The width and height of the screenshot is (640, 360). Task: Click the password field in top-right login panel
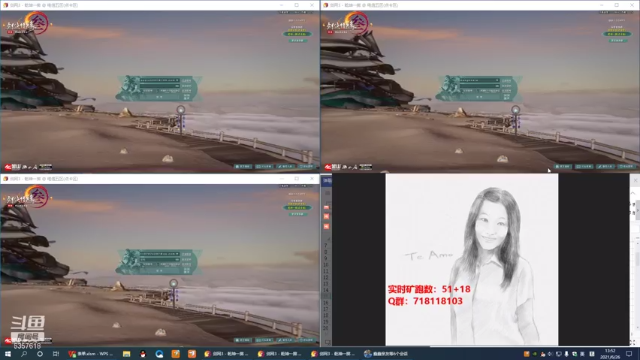pyautogui.click(x=480, y=86)
